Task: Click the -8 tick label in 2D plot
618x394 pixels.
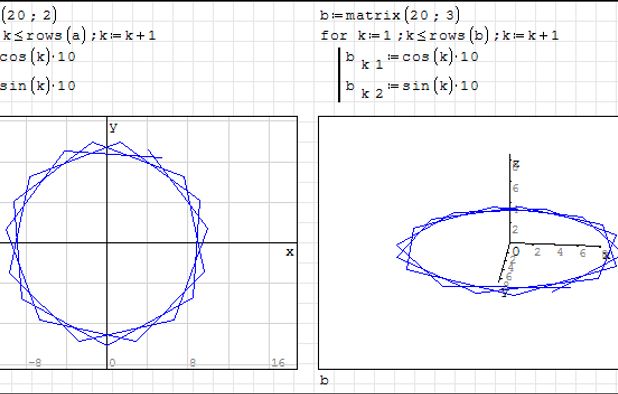Action: [x=35, y=362]
